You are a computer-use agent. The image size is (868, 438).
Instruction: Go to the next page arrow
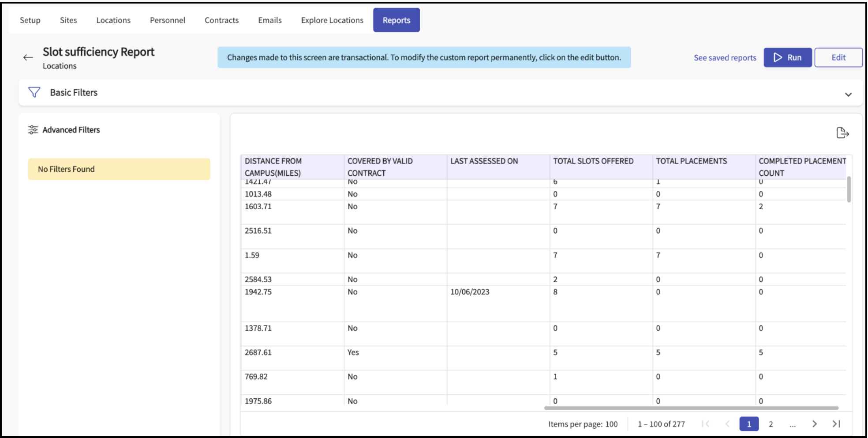coord(814,424)
